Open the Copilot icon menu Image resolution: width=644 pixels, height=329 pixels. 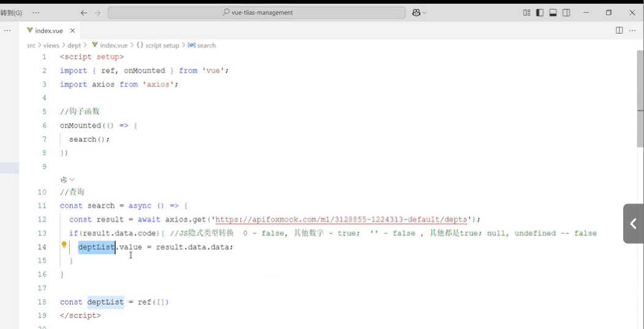[416, 13]
